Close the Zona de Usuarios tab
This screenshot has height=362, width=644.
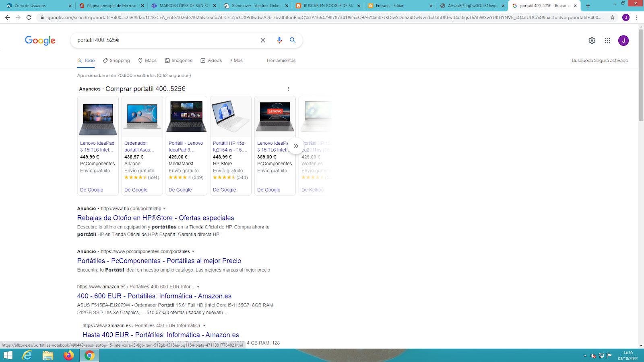pos(70,6)
